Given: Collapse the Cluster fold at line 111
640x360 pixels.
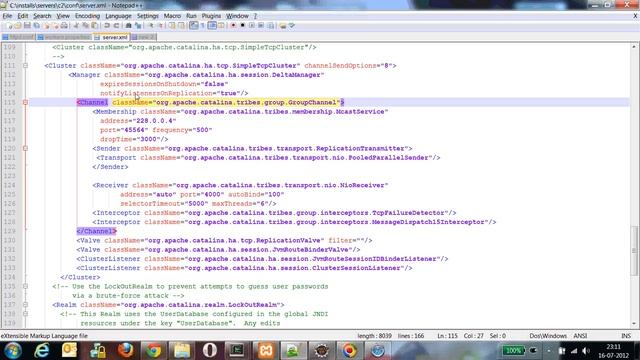Looking at the screenshot, I should (x=25, y=65).
